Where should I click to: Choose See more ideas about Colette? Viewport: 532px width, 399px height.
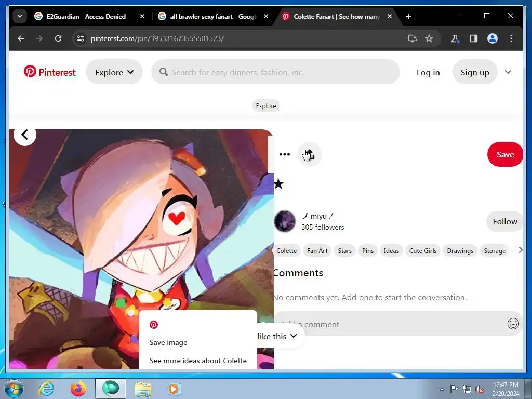click(x=198, y=361)
